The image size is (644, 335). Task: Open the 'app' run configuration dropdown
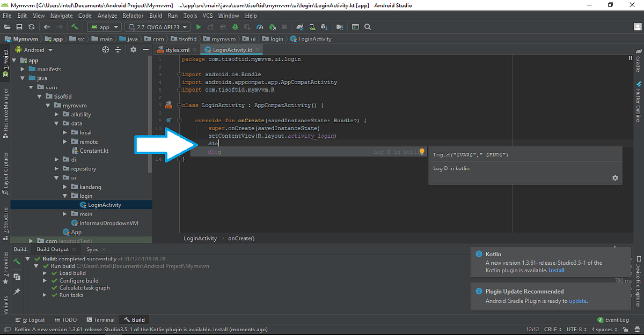(104, 26)
